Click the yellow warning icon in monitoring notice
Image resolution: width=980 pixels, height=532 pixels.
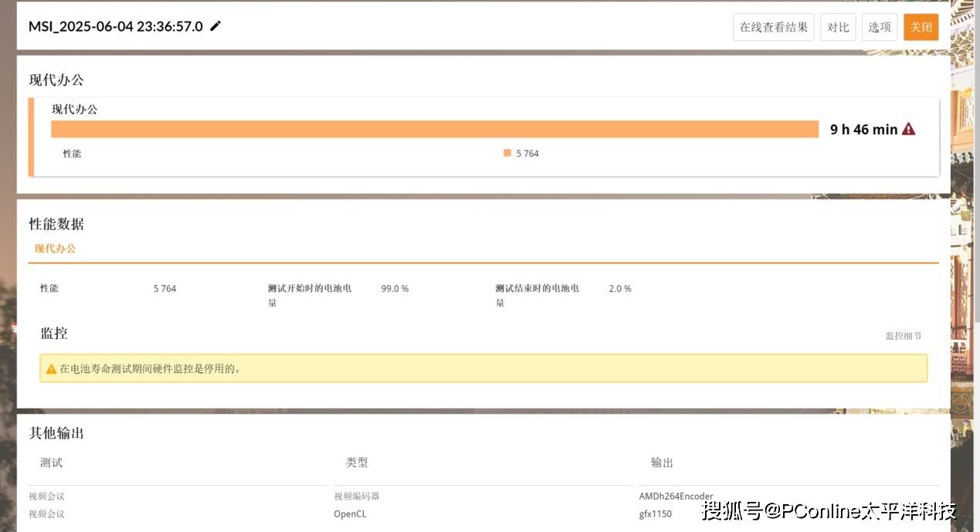51,369
